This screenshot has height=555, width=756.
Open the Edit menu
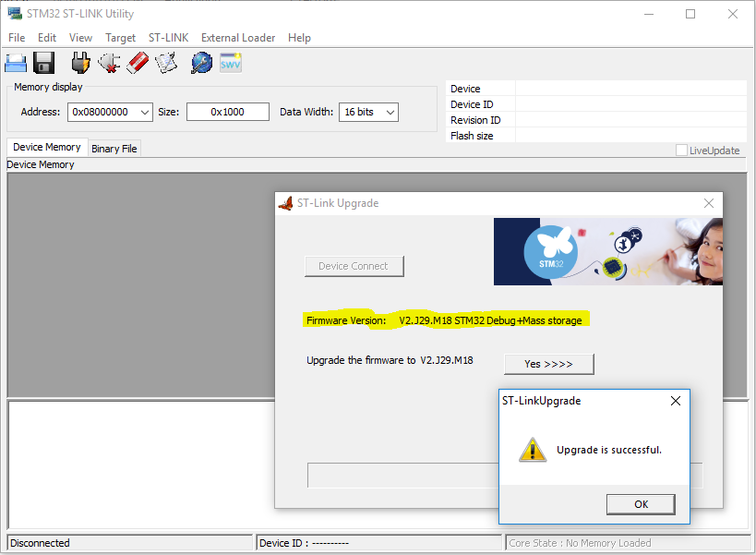point(47,38)
